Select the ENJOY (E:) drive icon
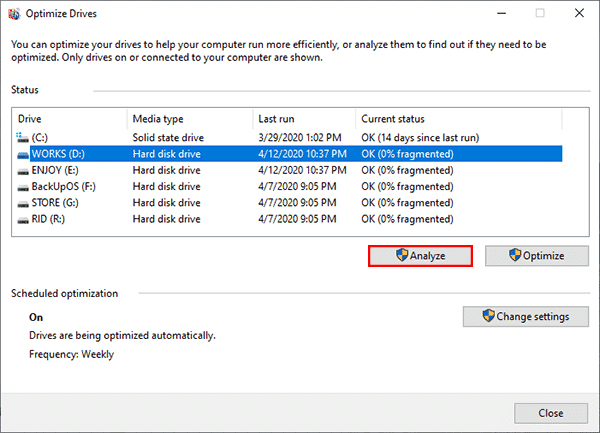Viewport: 600px width, 433px height. (23, 171)
